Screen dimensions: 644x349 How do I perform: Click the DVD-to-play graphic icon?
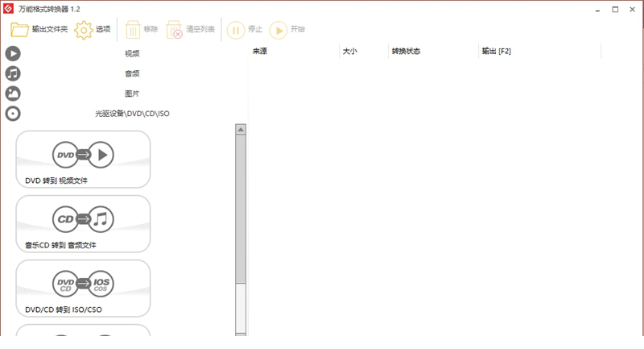click(83, 155)
